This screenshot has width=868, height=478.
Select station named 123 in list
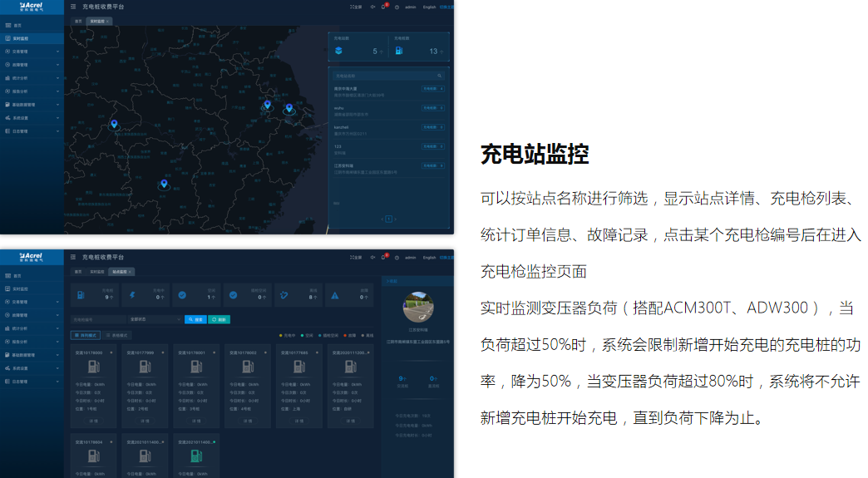pyautogui.click(x=388, y=150)
